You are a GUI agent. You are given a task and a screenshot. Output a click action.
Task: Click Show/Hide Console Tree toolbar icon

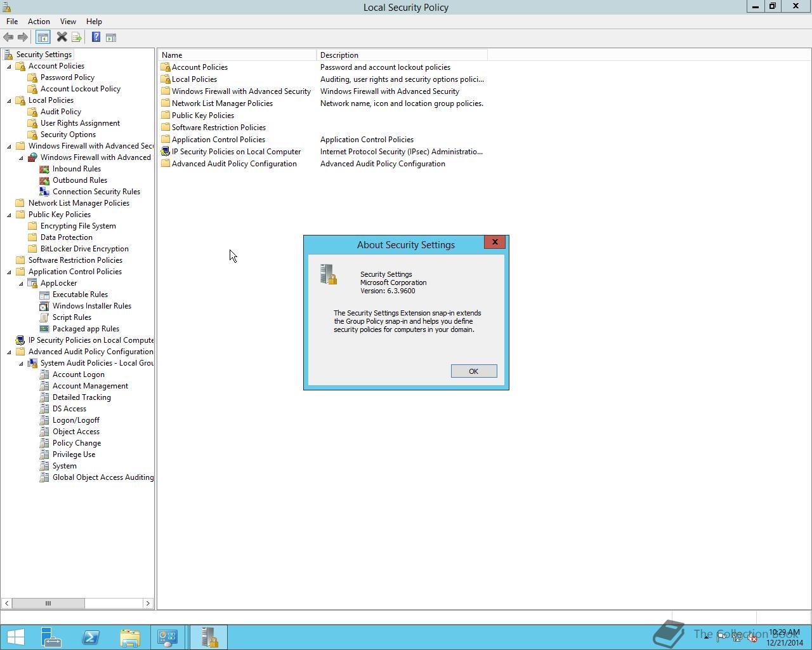pyautogui.click(x=43, y=37)
